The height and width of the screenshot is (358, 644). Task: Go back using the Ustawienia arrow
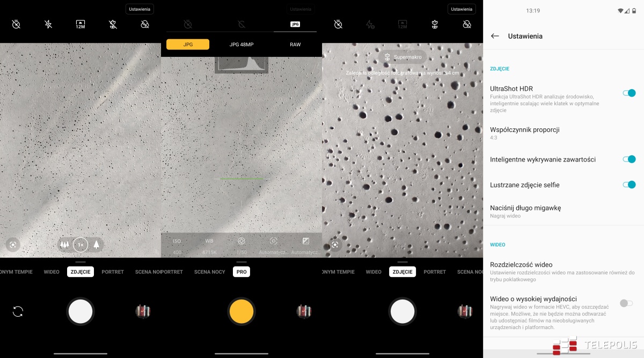495,36
